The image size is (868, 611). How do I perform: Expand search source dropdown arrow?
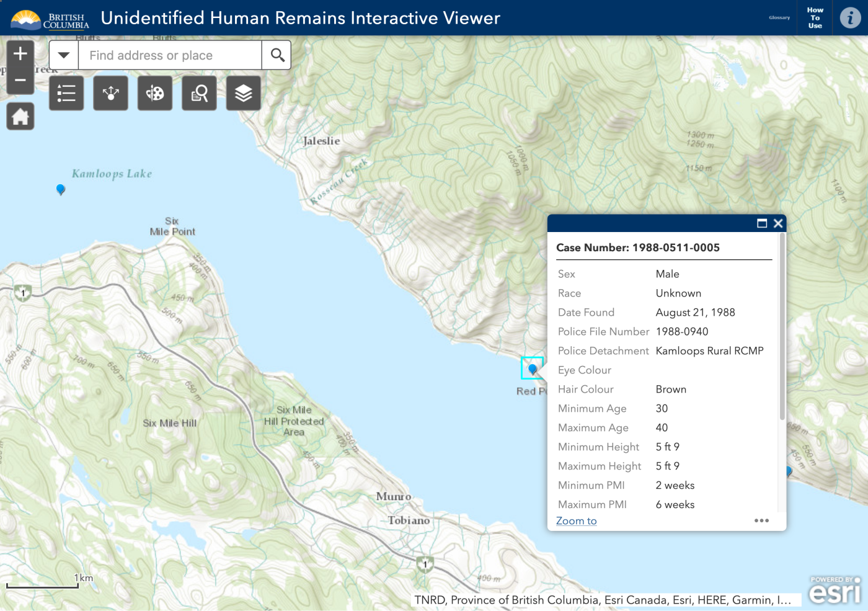64,55
